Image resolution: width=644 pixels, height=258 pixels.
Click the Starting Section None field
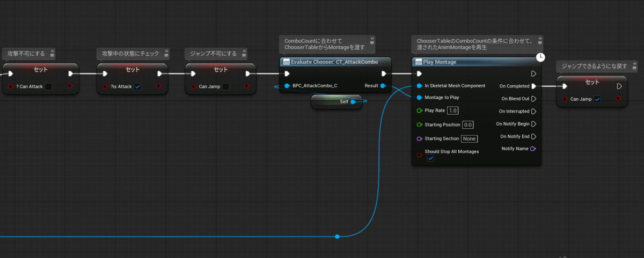[469, 138]
